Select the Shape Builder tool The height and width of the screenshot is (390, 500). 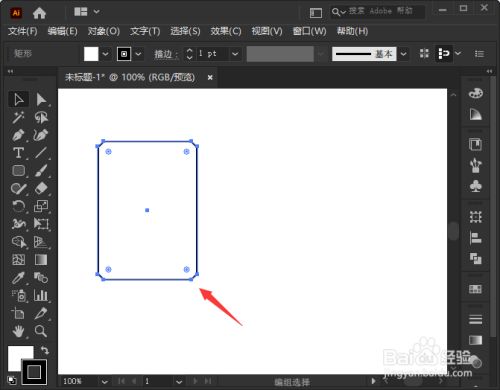(19, 242)
